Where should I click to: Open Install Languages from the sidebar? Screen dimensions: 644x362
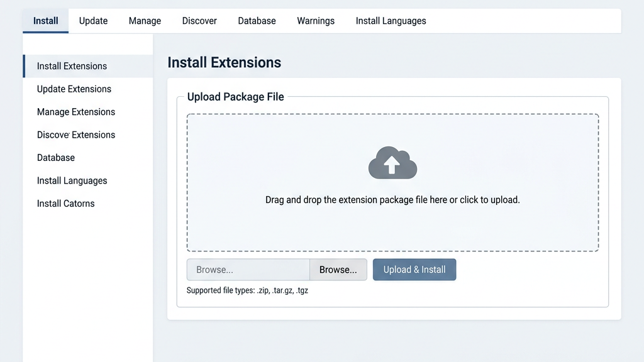(x=72, y=180)
